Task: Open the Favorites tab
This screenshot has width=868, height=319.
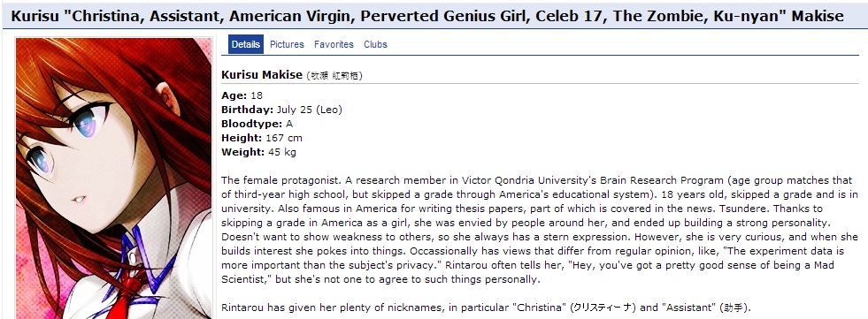Action: point(334,44)
